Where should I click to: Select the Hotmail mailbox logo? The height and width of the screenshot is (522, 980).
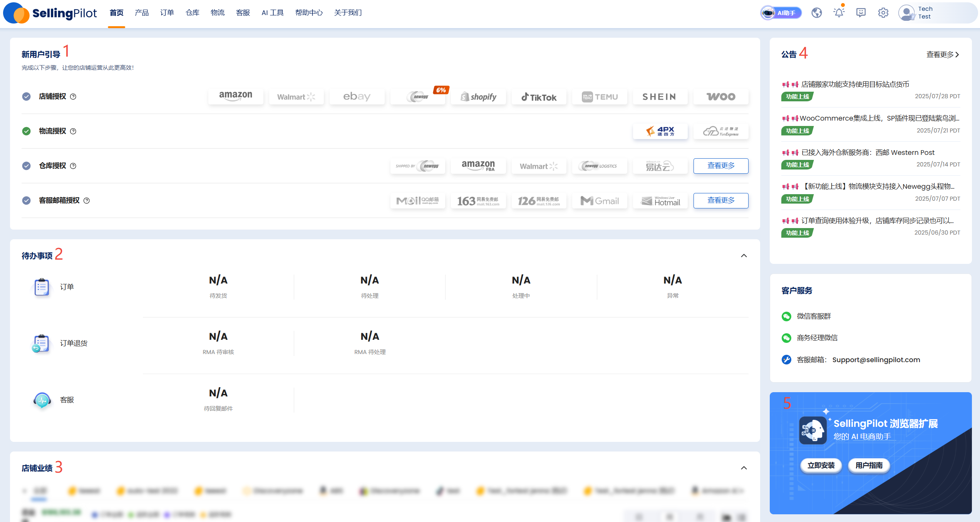pos(660,201)
